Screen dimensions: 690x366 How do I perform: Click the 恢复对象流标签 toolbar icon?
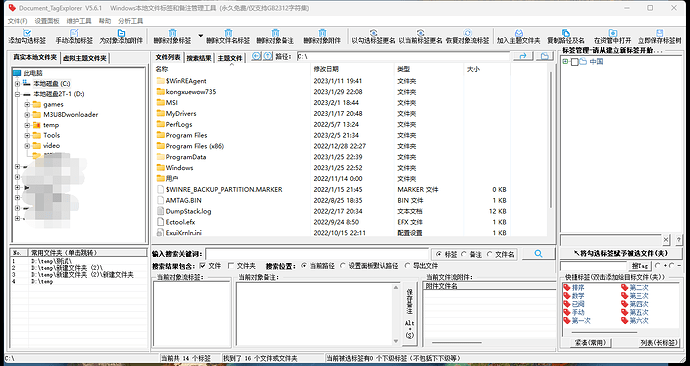point(467,33)
